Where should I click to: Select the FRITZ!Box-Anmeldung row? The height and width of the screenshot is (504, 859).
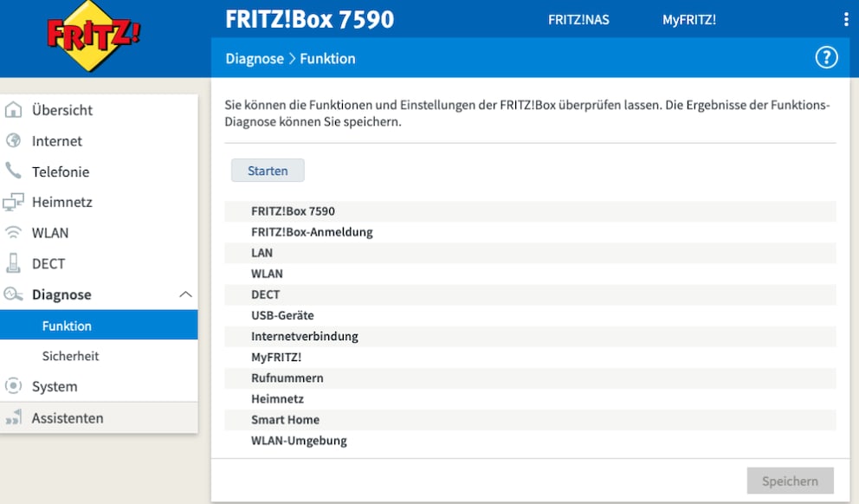tap(530, 232)
